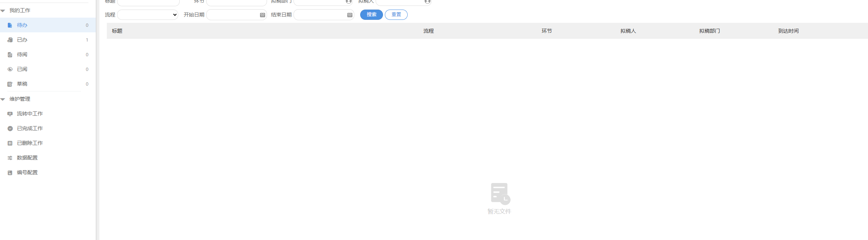Click the 已阅 eye icon
Image resolution: width=868 pixels, height=240 pixels.
[x=10, y=69]
